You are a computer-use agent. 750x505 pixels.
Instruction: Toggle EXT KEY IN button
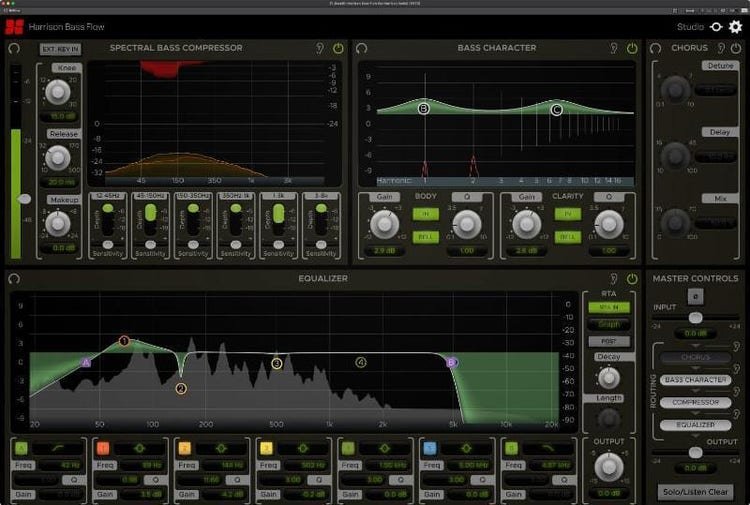click(60, 49)
